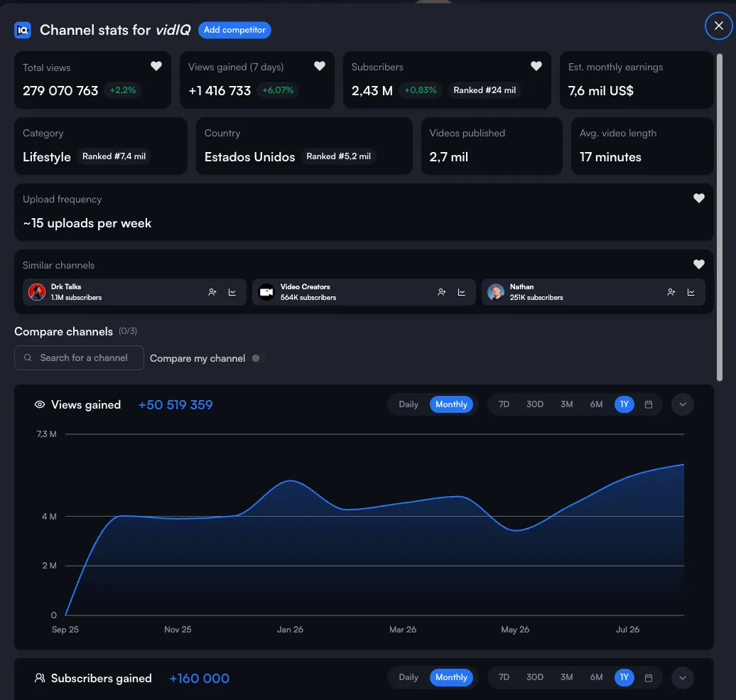736x700 pixels.
Task: Focus the Search for a channel field
Action: [x=79, y=357]
